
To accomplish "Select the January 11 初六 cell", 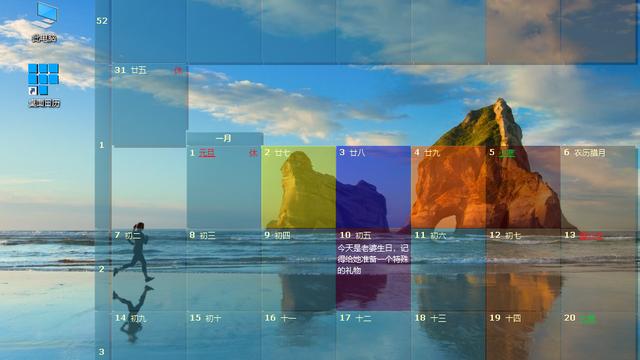I will [x=448, y=270].
